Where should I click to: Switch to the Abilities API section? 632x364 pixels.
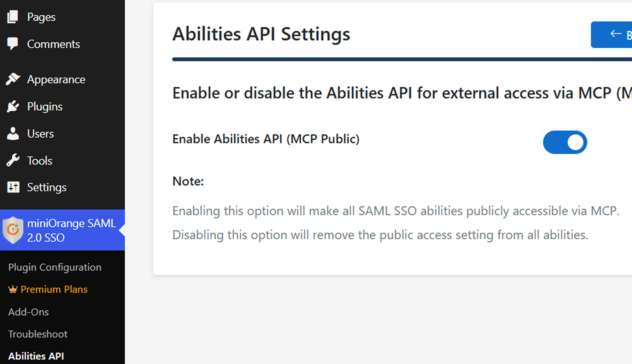pos(36,356)
